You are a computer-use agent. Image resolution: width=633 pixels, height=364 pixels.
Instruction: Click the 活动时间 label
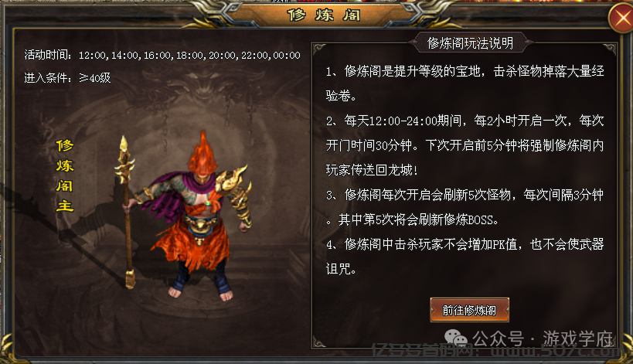coord(48,55)
